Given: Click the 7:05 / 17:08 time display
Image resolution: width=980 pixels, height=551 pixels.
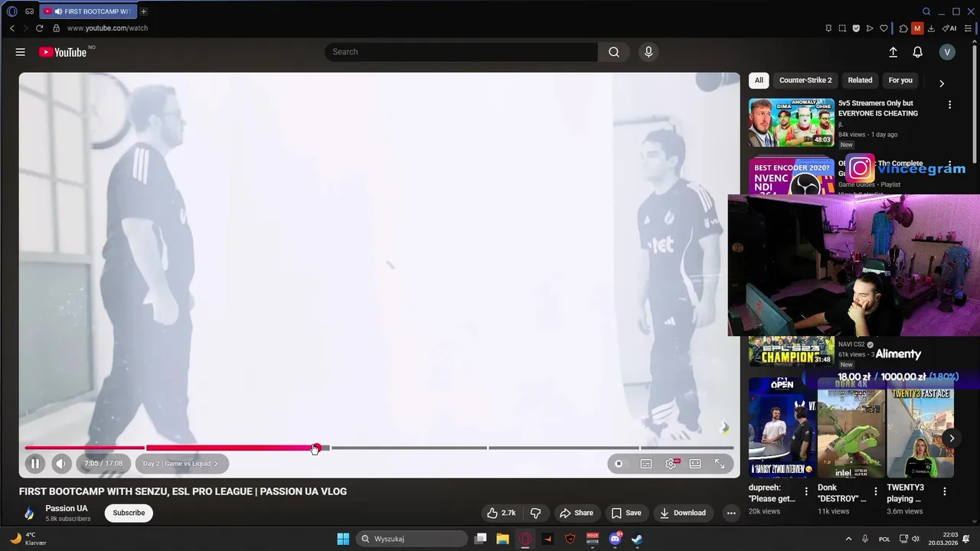Looking at the screenshot, I should pos(103,464).
